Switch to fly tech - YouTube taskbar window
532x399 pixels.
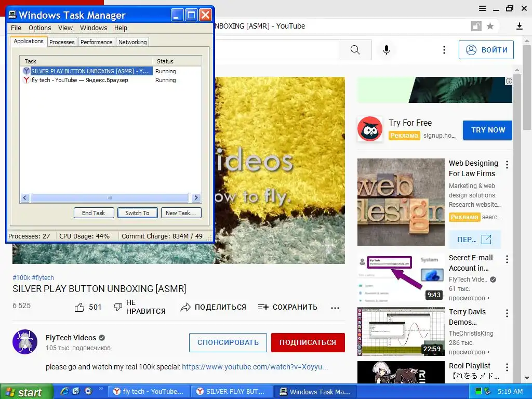coord(149,392)
